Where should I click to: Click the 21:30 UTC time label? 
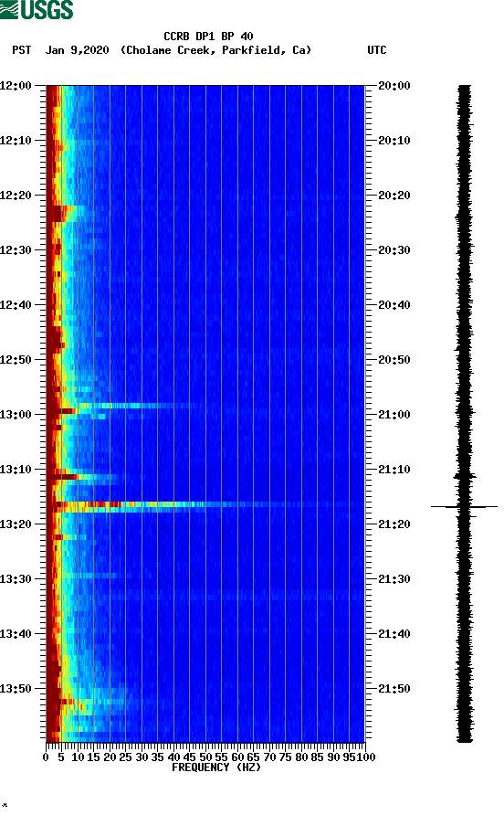pyautogui.click(x=394, y=579)
